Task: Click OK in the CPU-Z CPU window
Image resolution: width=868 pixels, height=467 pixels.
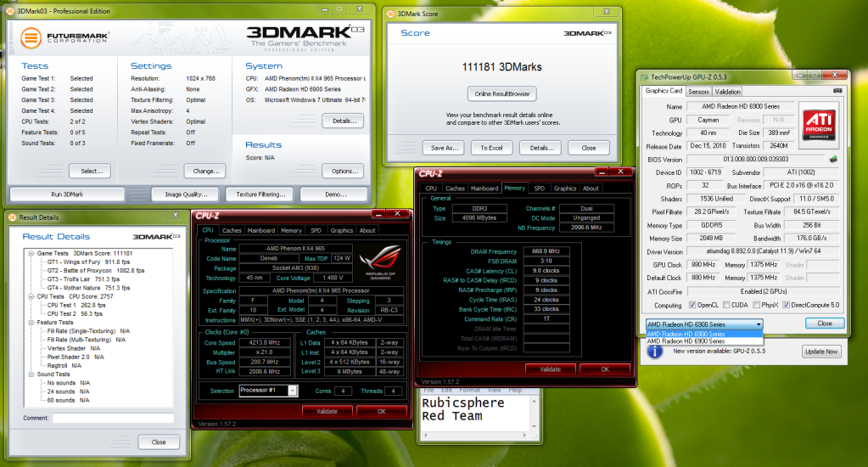Action: point(382,411)
